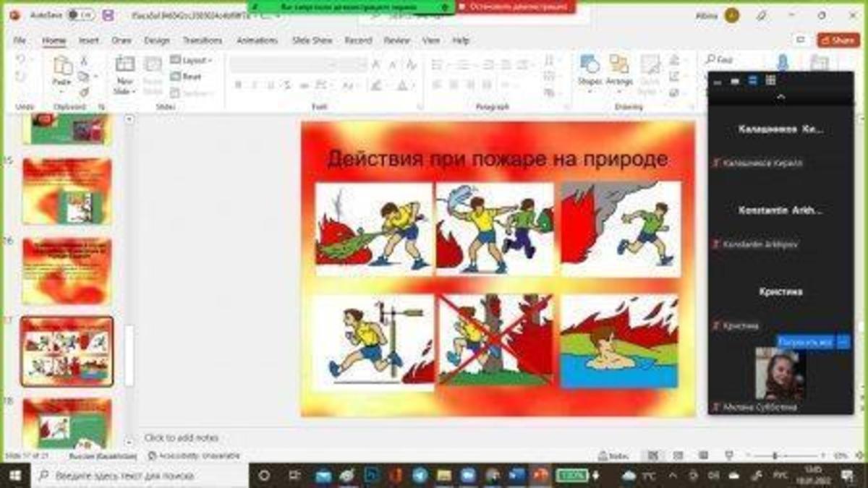Viewport: 868px width, 488px height.
Task: Click the font color A icon
Action: click(402, 86)
